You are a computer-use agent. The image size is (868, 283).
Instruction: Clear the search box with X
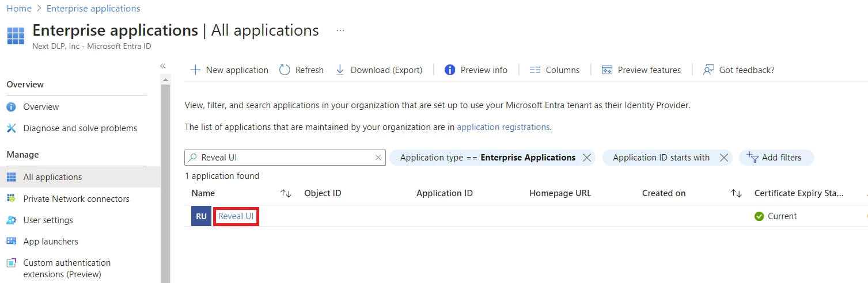pos(378,158)
